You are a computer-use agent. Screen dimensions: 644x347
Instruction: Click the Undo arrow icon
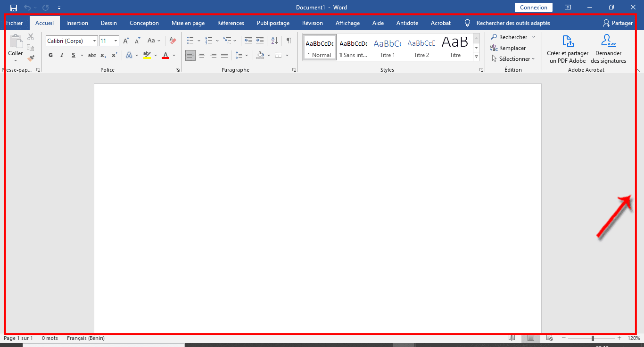(27, 8)
